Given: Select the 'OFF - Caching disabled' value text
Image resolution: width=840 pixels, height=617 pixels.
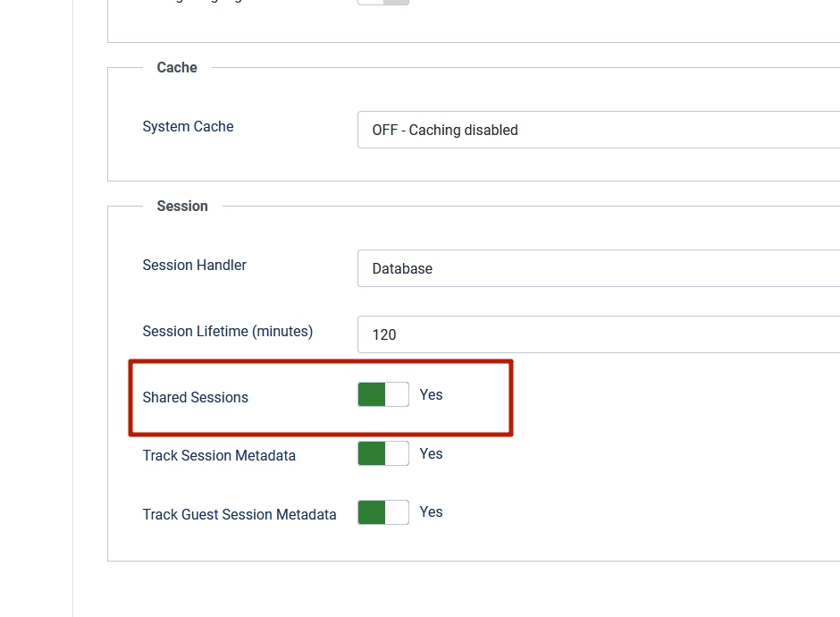Looking at the screenshot, I should [x=445, y=131].
